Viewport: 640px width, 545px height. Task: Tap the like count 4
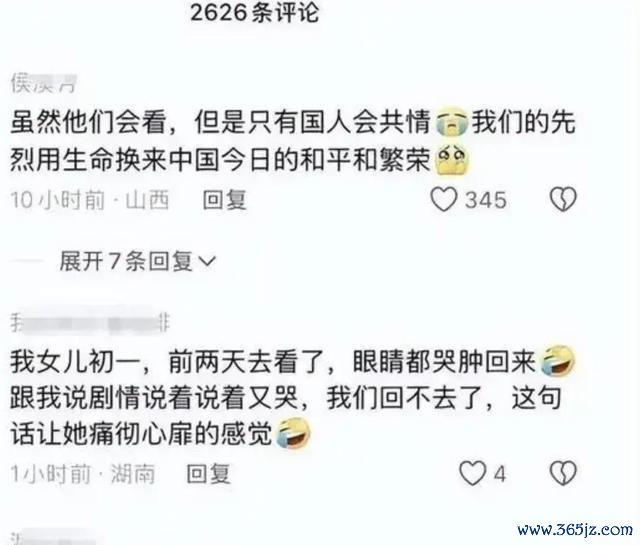[x=500, y=474]
